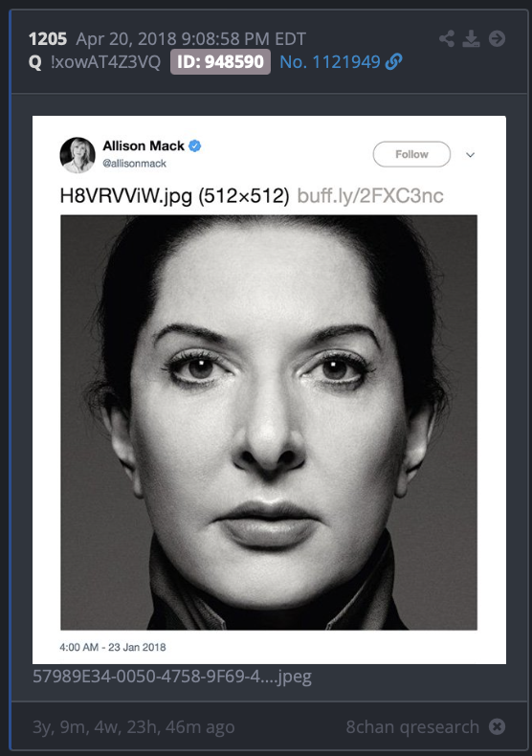Click the @allisonmack handle
The width and height of the screenshot is (532, 756).
pos(135,164)
